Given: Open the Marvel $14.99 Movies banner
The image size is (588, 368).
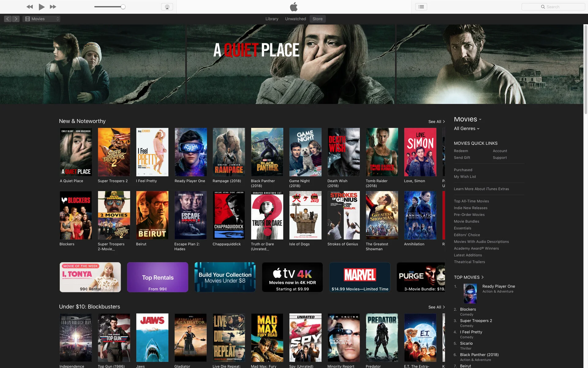Looking at the screenshot, I should 360,277.
